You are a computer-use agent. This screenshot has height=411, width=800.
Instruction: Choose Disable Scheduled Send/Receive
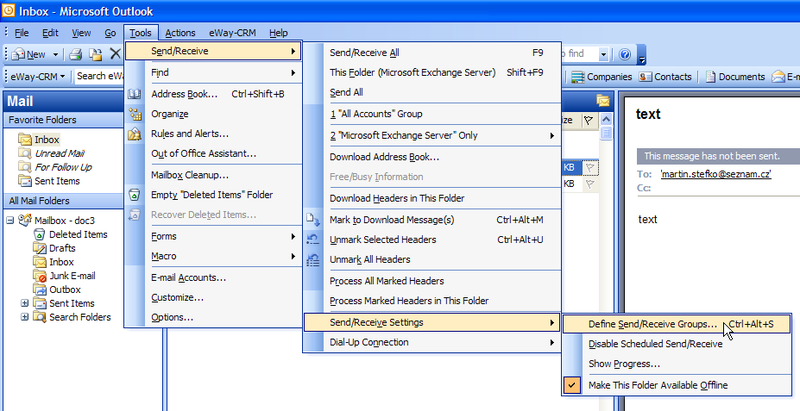point(677,344)
